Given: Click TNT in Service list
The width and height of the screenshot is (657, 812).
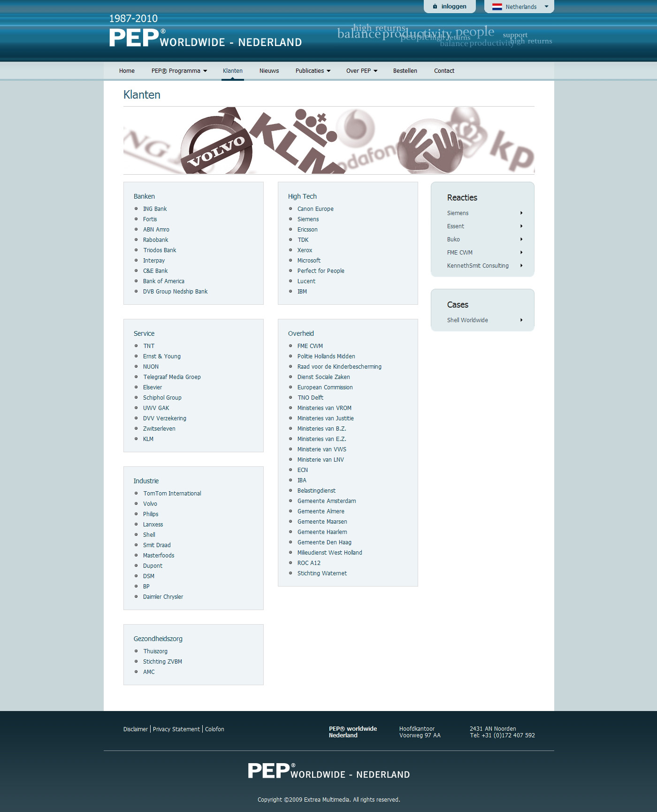Looking at the screenshot, I should (149, 346).
